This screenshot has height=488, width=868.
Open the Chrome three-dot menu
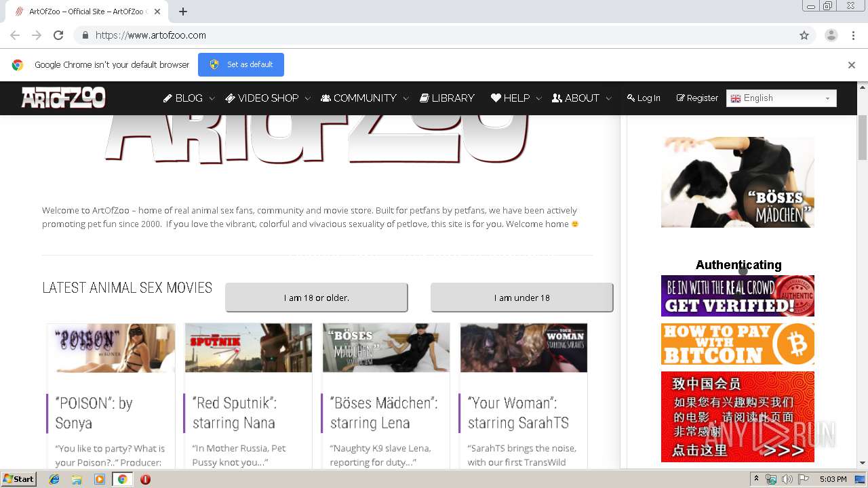tap(853, 35)
